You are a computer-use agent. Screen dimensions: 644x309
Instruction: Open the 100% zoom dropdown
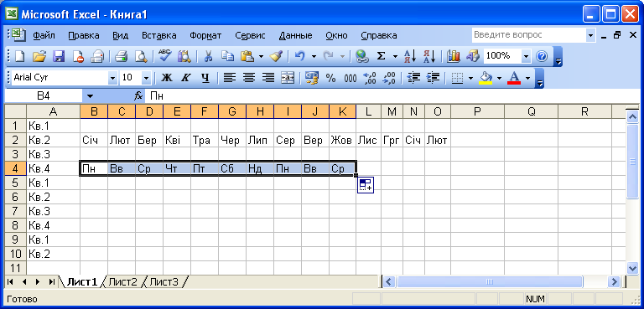(x=527, y=56)
